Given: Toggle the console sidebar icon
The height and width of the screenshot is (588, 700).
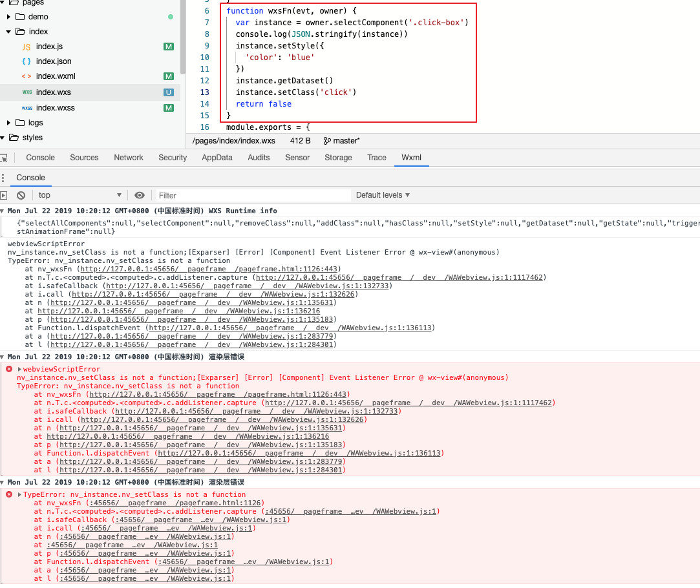Looking at the screenshot, I should click(x=4, y=195).
